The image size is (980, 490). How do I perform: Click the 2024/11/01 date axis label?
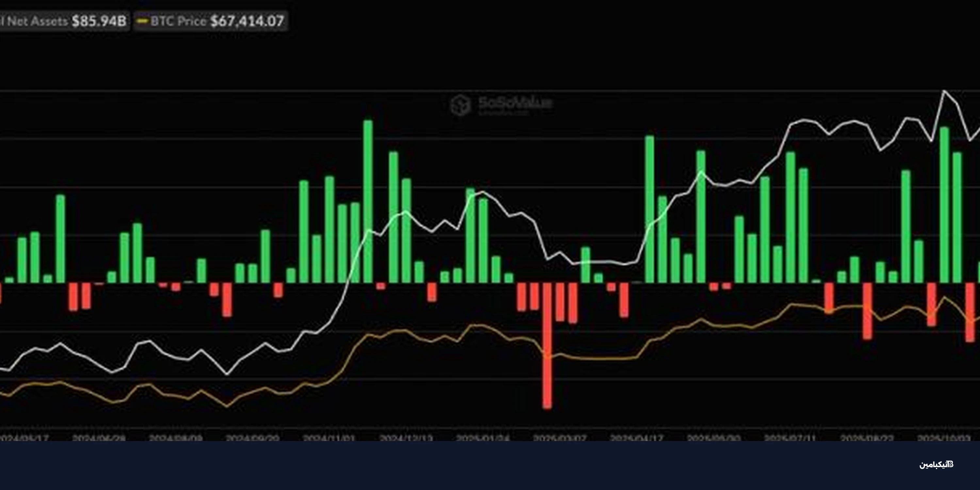click(x=329, y=437)
